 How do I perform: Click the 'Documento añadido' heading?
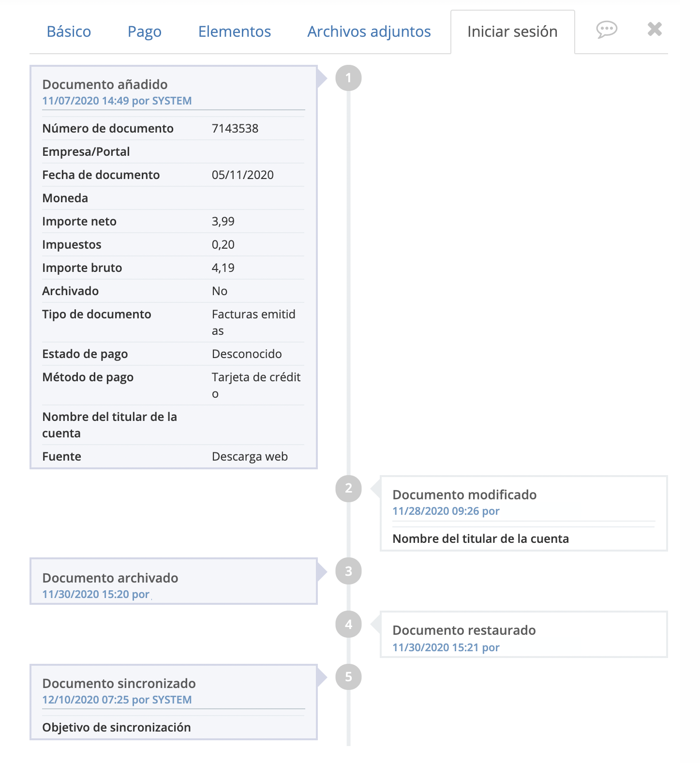point(105,84)
